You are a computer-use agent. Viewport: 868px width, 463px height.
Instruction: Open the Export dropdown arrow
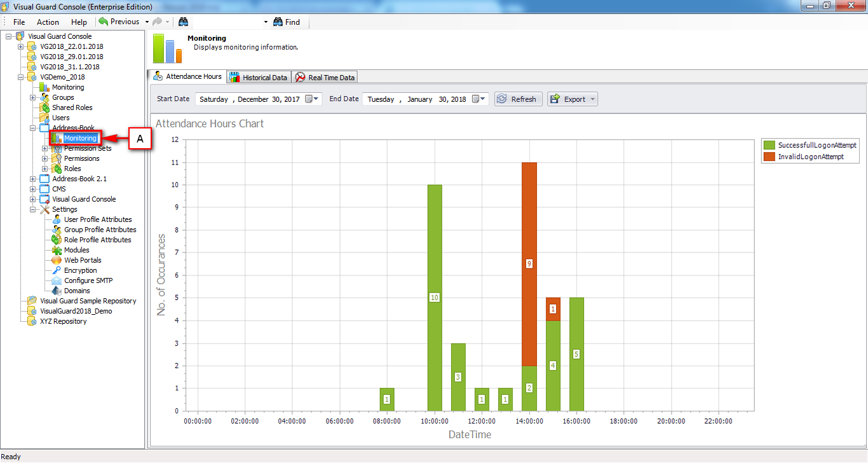pos(592,99)
